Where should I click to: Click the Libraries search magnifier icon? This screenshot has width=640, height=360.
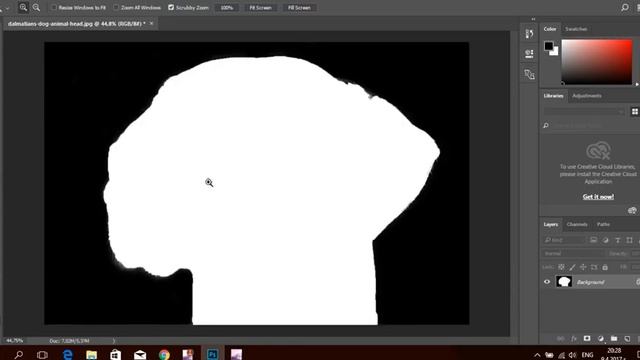[546, 125]
